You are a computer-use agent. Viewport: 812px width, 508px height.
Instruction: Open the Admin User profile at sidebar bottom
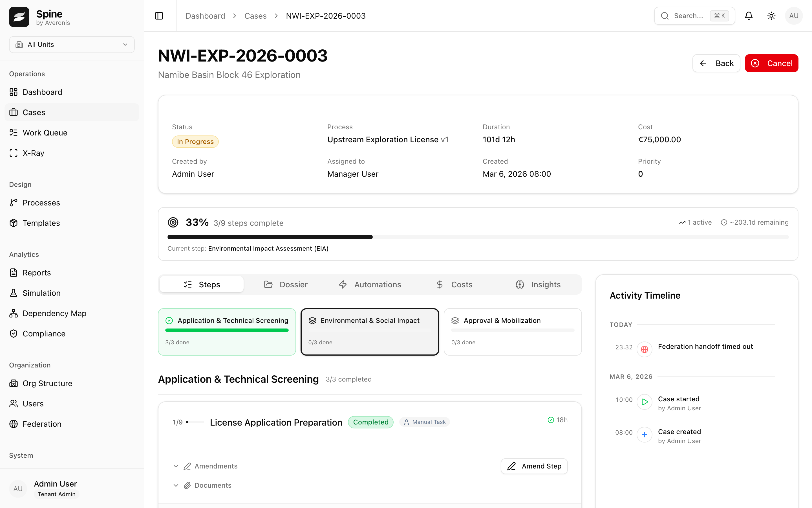pyautogui.click(x=72, y=489)
